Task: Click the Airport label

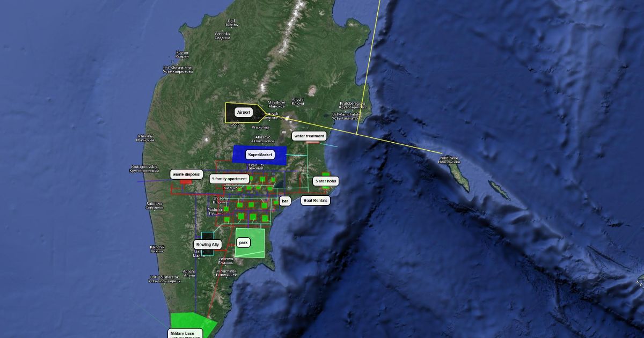Action: (x=244, y=113)
